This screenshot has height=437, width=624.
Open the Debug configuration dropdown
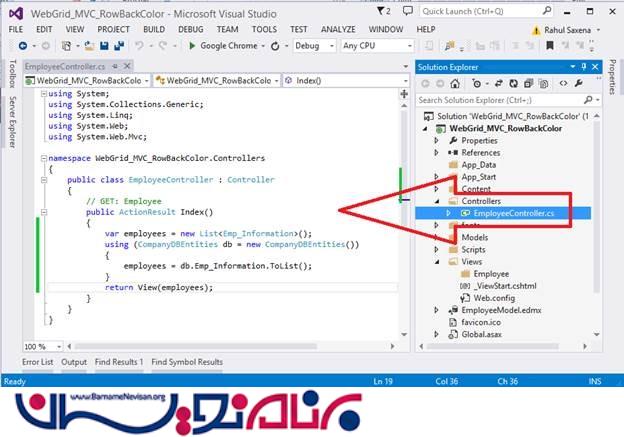(313, 46)
